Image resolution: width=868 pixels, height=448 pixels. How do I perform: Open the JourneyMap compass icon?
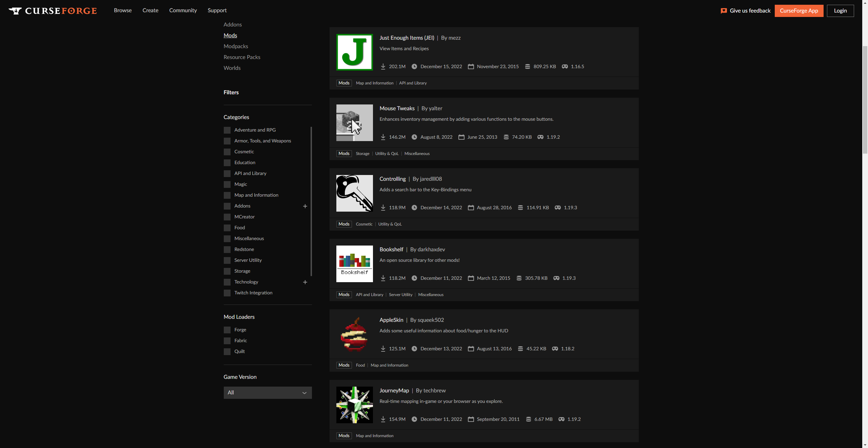click(354, 405)
